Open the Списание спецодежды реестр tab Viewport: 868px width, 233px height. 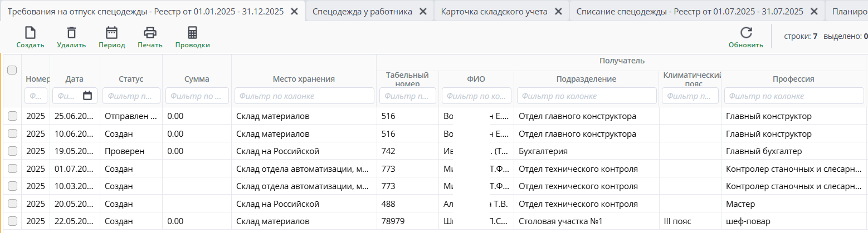tap(689, 11)
